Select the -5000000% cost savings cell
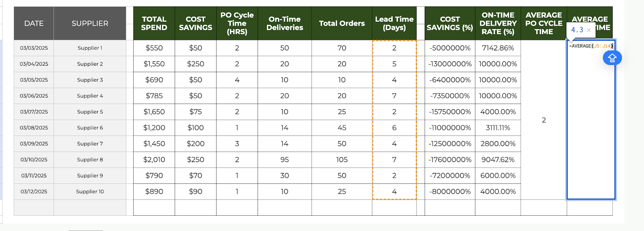Viewport: 644px width, 231px height. 450,48
